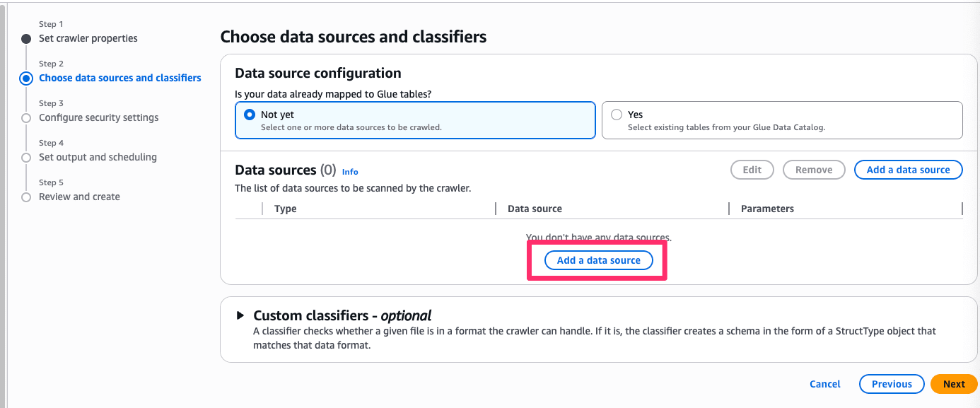Click the Type column header
980x408 pixels.
pos(286,209)
